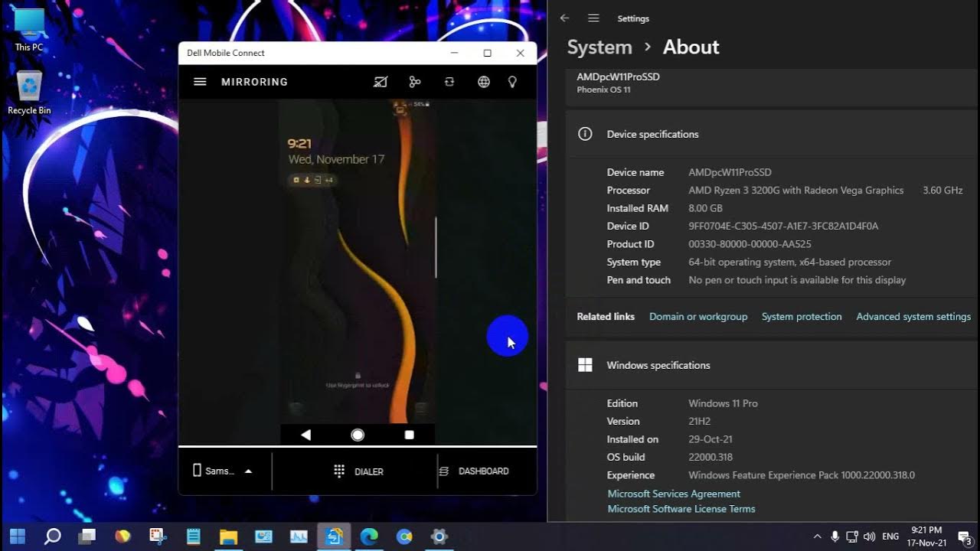Go to System breadcrumb in Settings

[x=599, y=47]
